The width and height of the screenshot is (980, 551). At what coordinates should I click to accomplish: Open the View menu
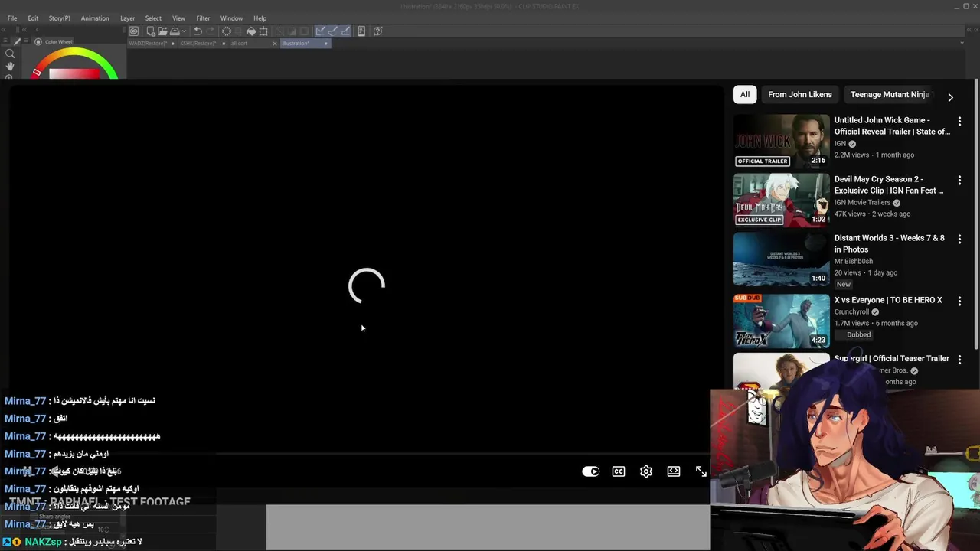(178, 18)
